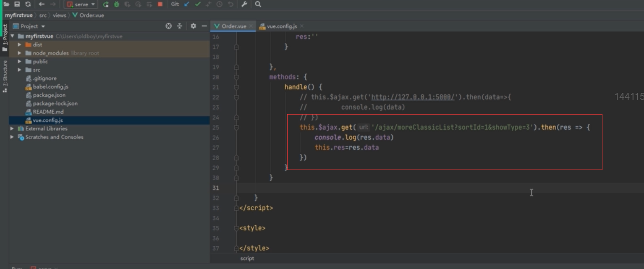The image size is (644, 269).
Task: Click the green Debug bug icon
Action: 117,4
